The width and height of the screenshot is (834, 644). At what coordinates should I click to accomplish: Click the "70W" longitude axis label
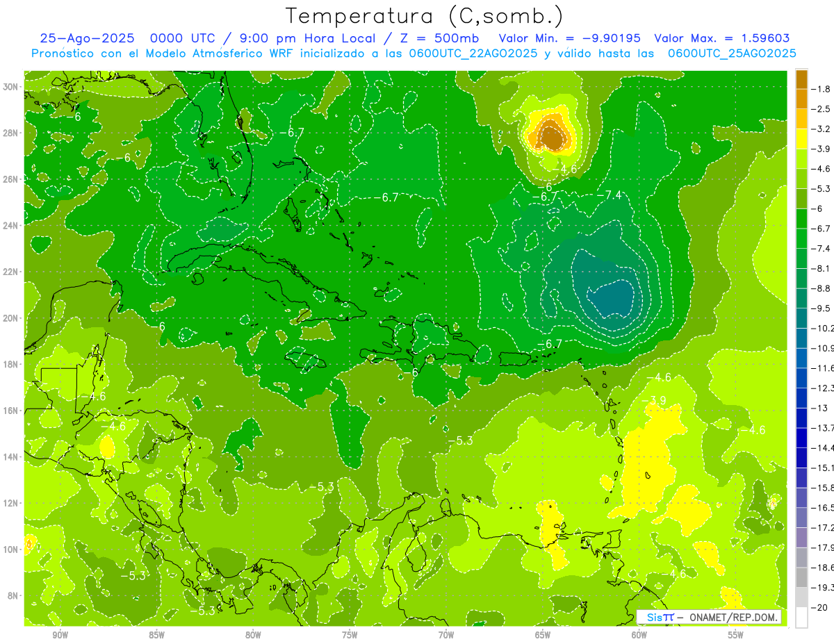pos(446,635)
